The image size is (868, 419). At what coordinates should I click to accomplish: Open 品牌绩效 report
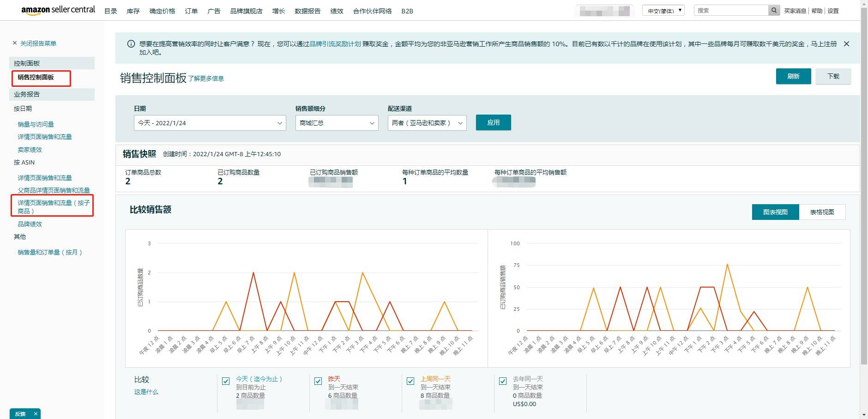[30, 224]
